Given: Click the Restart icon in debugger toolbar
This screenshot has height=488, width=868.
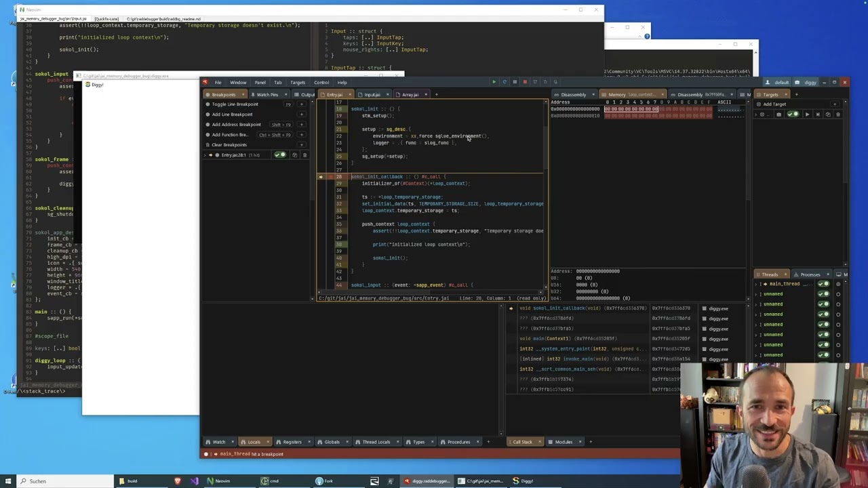Looking at the screenshot, I should tap(505, 82).
